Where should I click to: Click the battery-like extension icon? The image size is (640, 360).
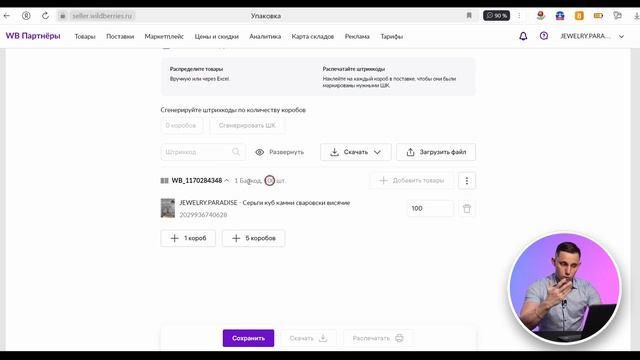[x=598, y=16]
